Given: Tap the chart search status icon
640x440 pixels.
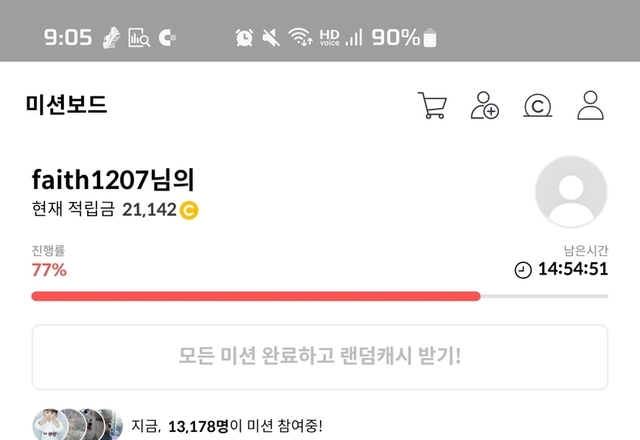Looking at the screenshot, I should pos(139,38).
